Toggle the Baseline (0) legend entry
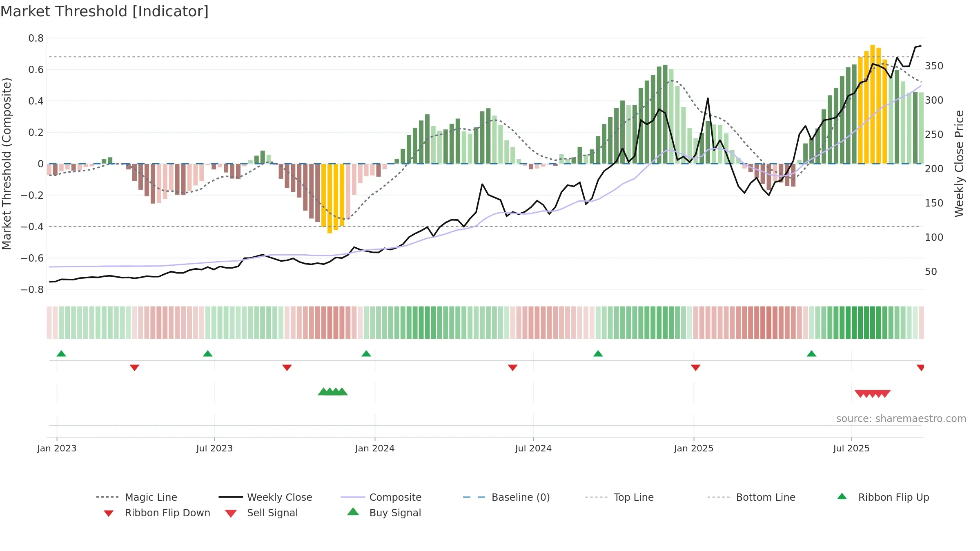This screenshot has height=551, width=980. (x=506, y=497)
